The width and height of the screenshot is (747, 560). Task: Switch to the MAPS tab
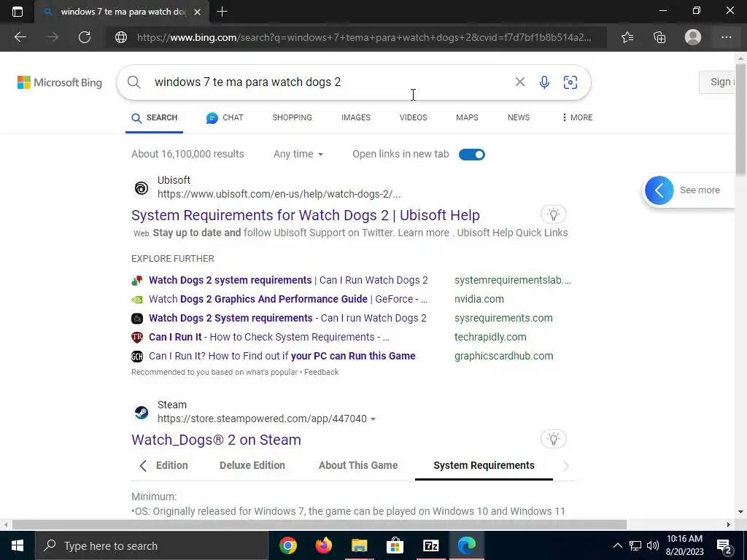pyautogui.click(x=467, y=117)
